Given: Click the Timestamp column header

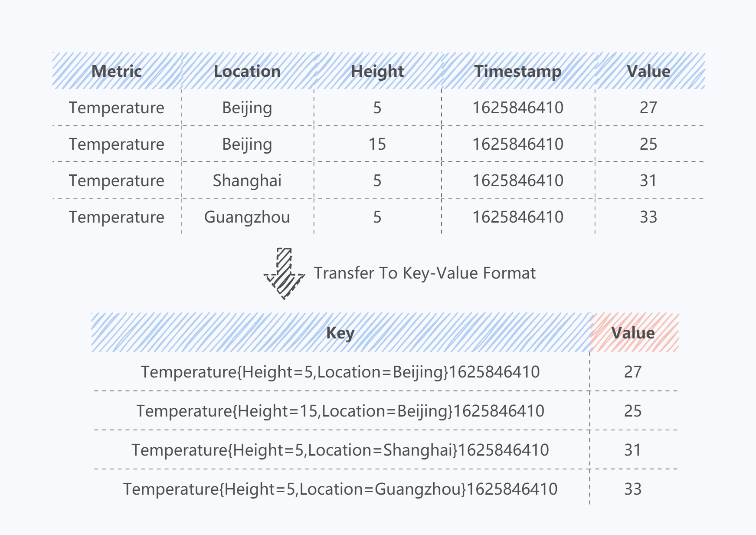Looking at the screenshot, I should tap(517, 71).
